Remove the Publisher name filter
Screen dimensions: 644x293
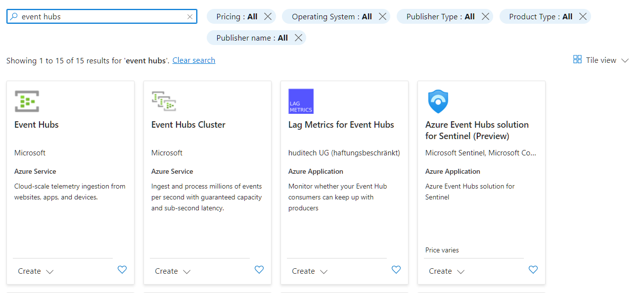tap(298, 38)
